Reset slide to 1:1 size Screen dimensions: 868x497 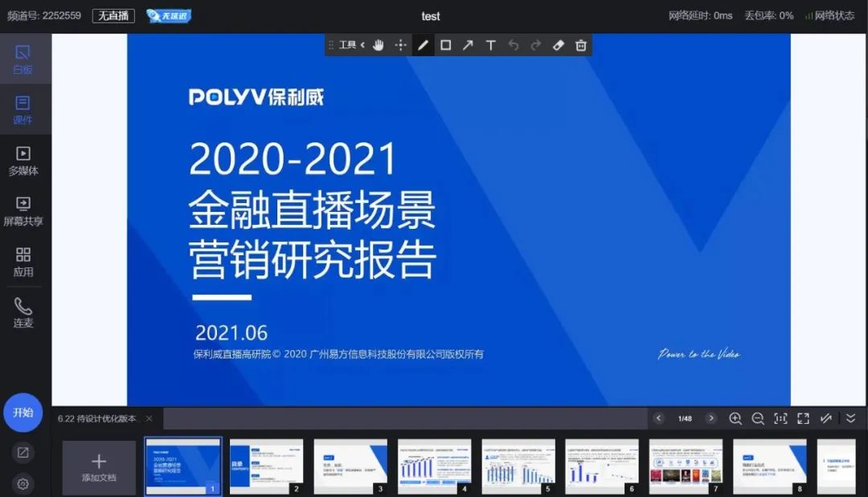point(780,418)
